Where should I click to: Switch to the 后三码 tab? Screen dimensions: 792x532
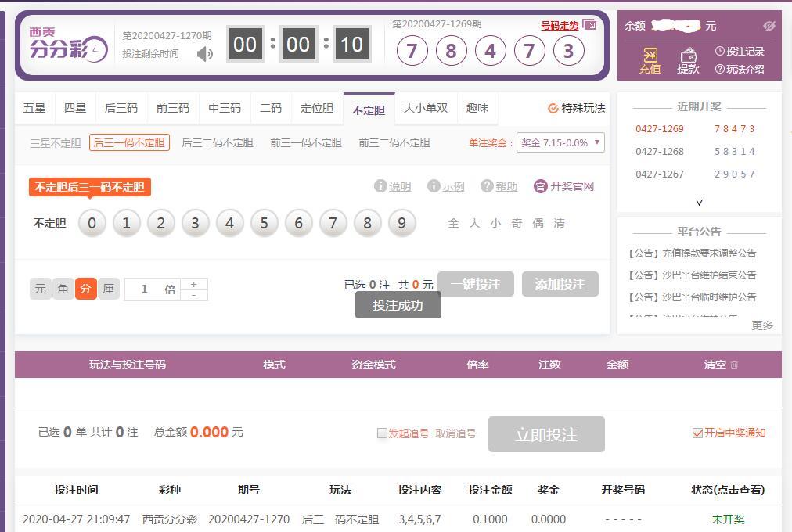point(121,108)
